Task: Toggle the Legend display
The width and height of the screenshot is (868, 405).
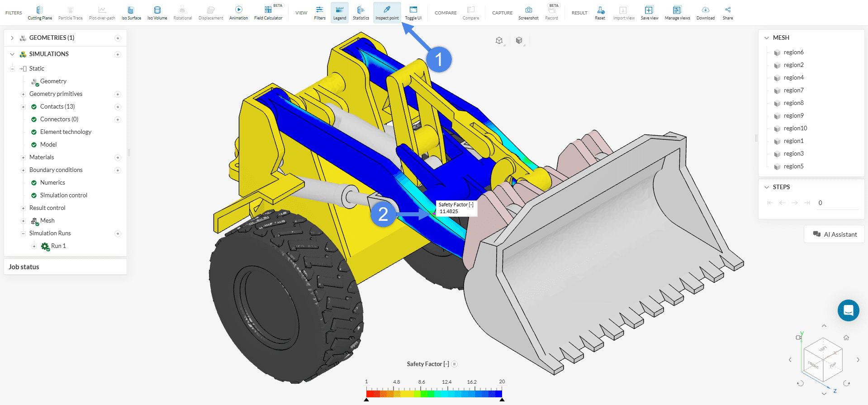Action: (339, 13)
